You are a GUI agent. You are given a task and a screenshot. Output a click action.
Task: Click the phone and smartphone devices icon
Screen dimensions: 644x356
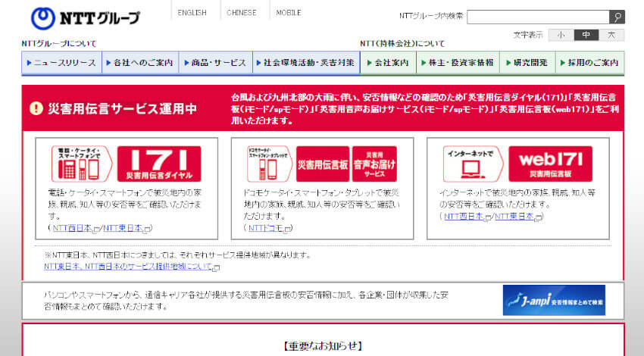tap(82, 164)
